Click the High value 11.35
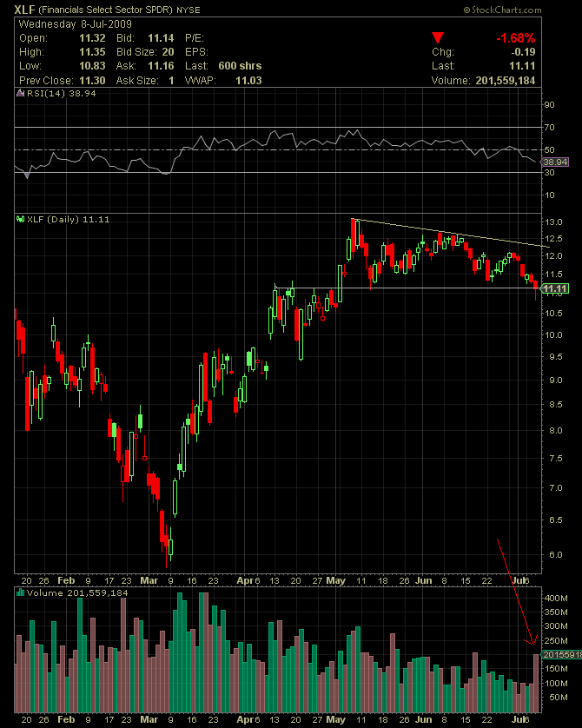This screenshot has width=582, height=728. pyautogui.click(x=92, y=52)
